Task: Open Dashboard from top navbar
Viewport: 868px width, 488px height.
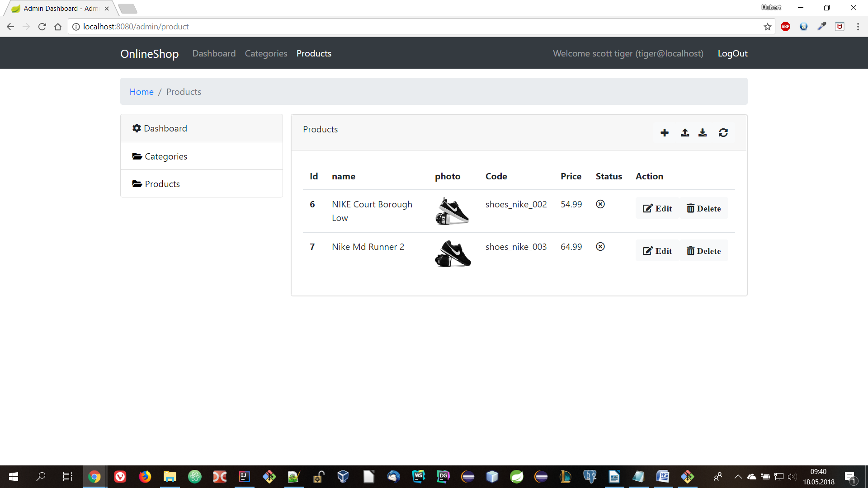Action: pyautogui.click(x=214, y=53)
